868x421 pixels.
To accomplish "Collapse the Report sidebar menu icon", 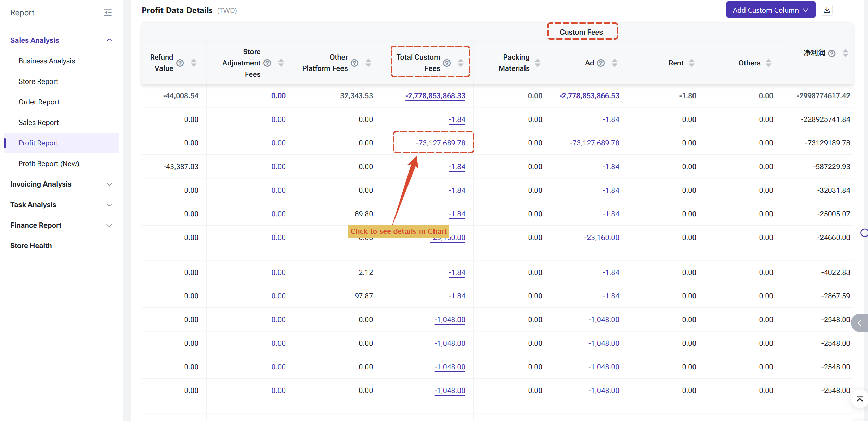I will click(x=108, y=13).
